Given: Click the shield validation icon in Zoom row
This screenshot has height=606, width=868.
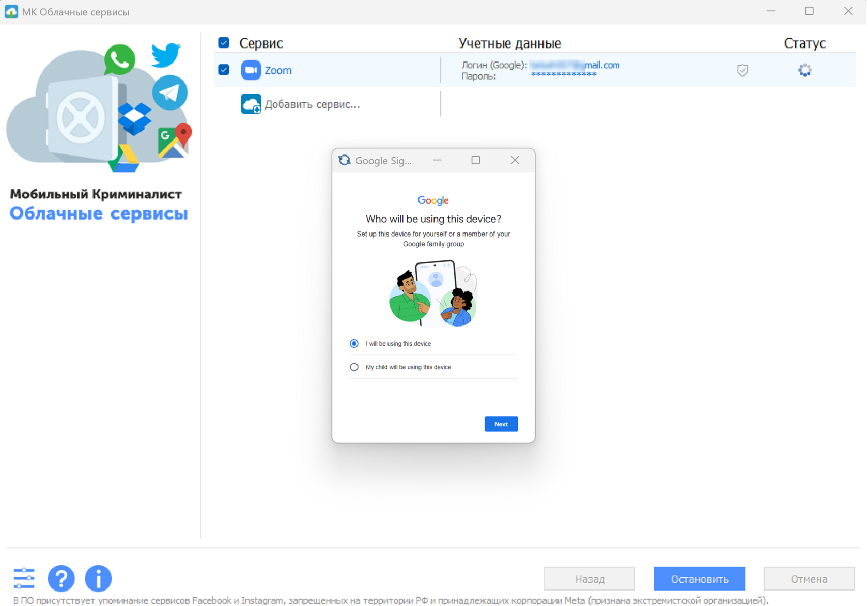Looking at the screenshot, I should (x=743, y=70).
